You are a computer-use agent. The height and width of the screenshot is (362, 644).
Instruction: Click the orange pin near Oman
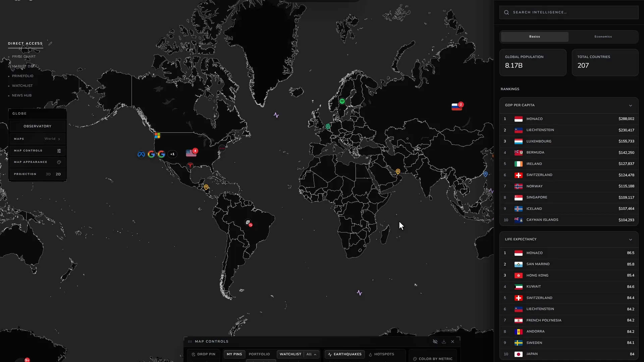(x=398, y=172)
